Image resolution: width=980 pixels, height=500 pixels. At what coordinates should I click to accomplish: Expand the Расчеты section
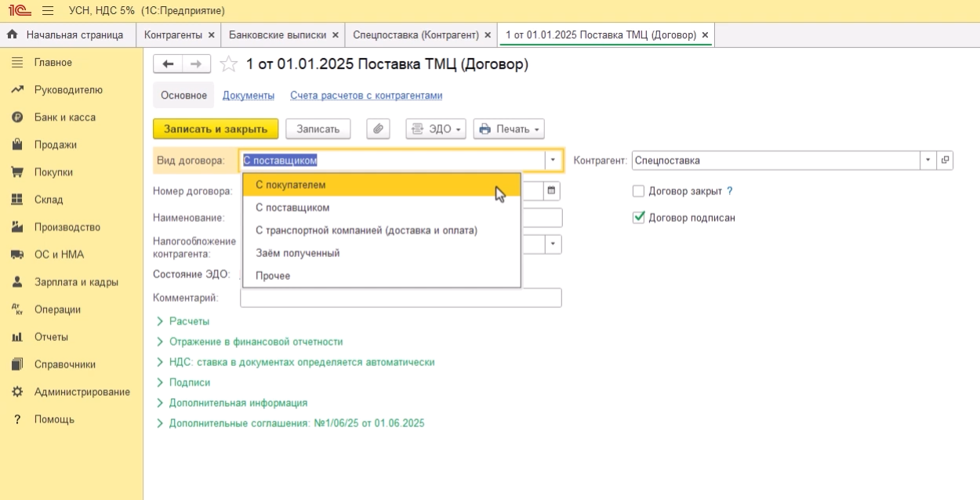coord(189,321)
